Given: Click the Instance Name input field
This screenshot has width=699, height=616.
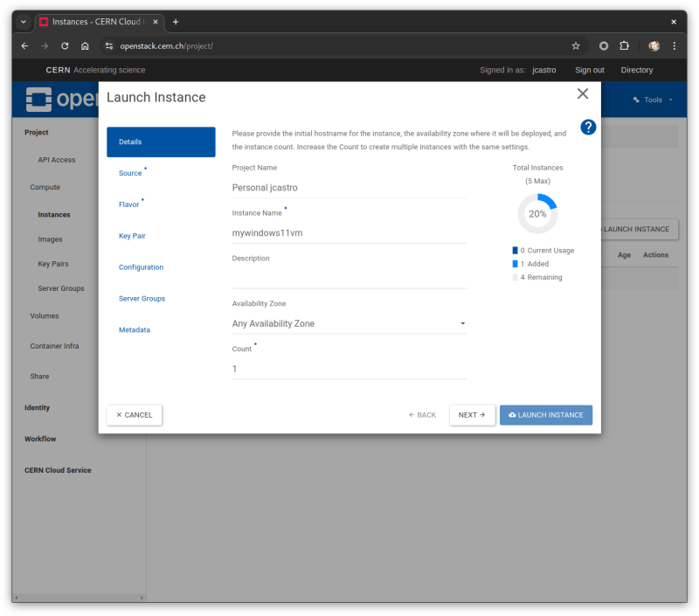Looking at the screenshot, I should point(349,232).
